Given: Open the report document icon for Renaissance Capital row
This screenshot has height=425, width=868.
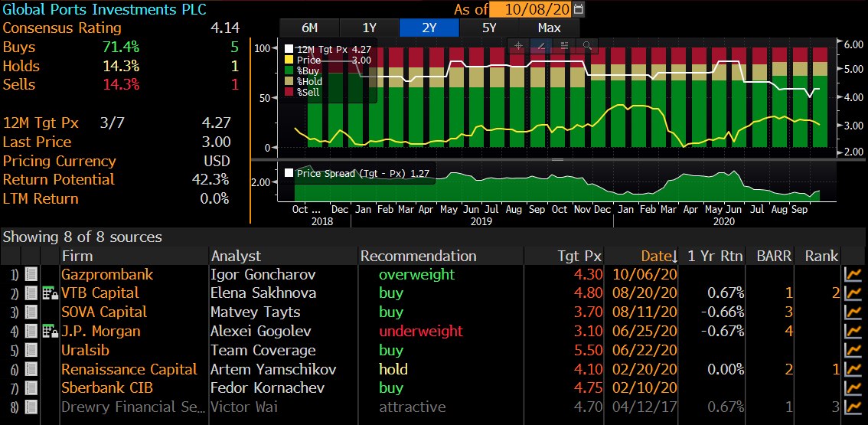Looking at the screenshot, I should [31, 369].
